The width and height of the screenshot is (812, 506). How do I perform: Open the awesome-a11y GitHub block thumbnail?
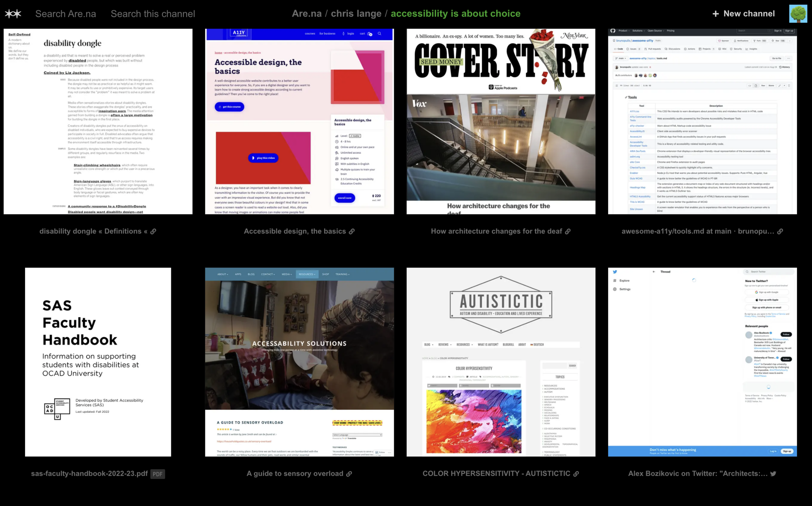tap(702, 121)
